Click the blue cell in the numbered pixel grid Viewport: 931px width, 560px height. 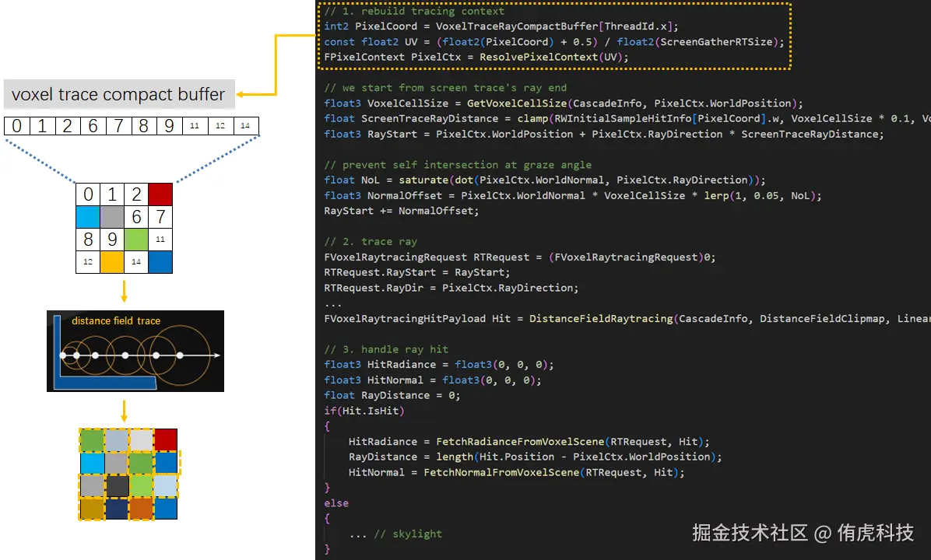tap(160, 261)
